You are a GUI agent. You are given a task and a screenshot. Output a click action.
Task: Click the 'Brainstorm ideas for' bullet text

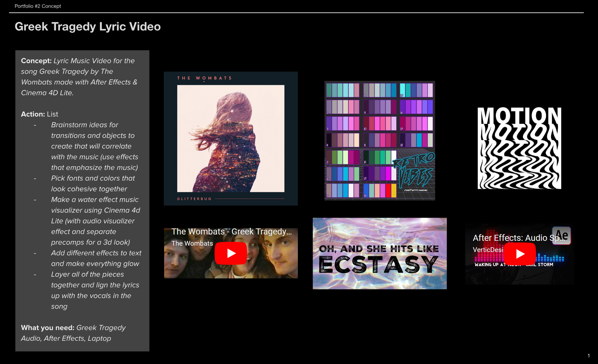[x=85, y=125]
